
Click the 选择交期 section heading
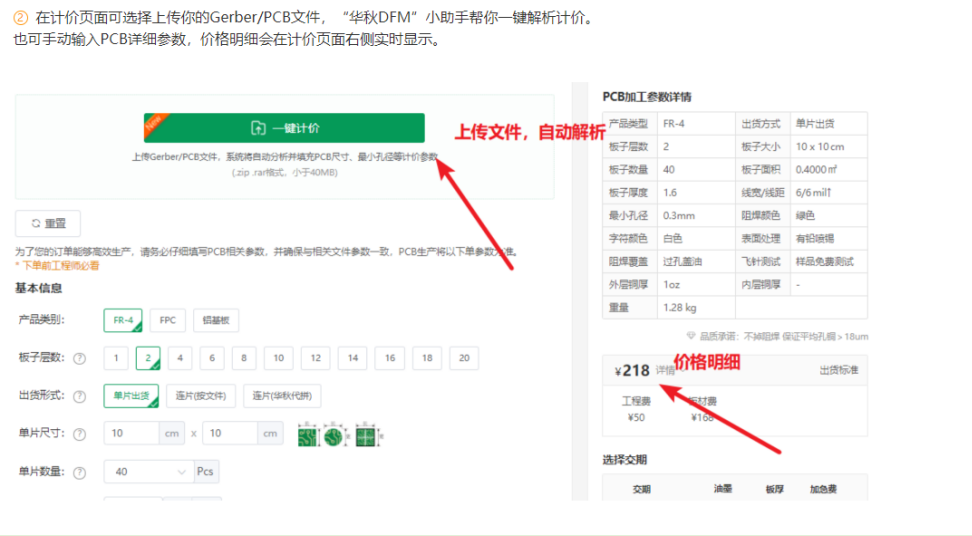[625, 460]
